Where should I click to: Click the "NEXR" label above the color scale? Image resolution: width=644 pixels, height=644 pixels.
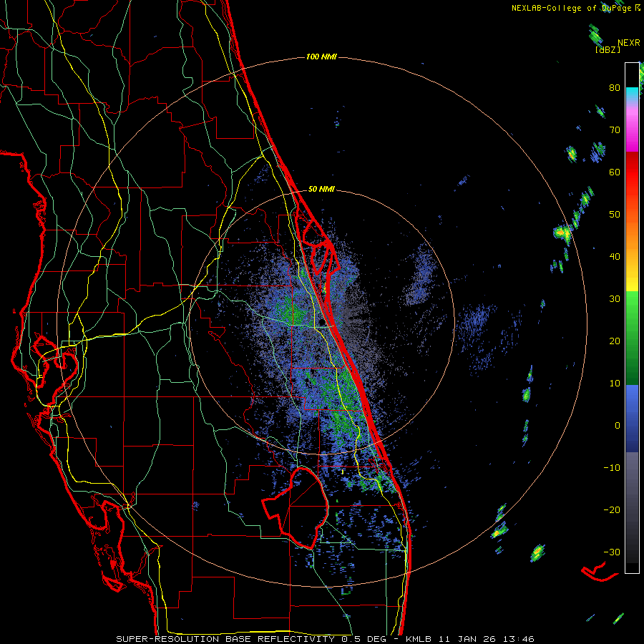(628, 43)
